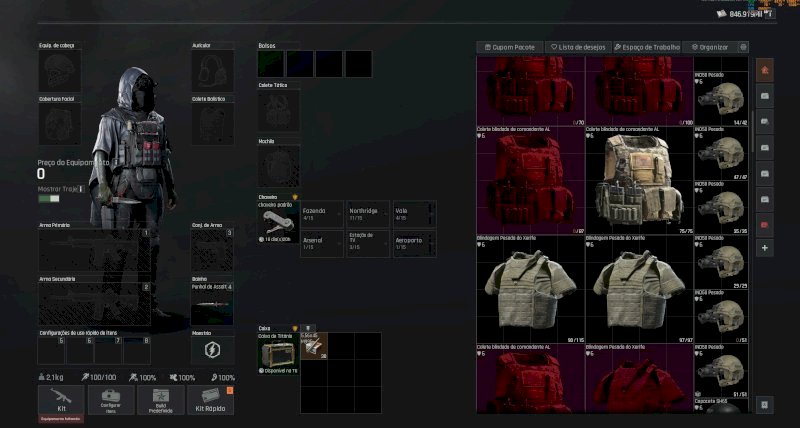Open the Fazenda keychain section

[322, 214]
